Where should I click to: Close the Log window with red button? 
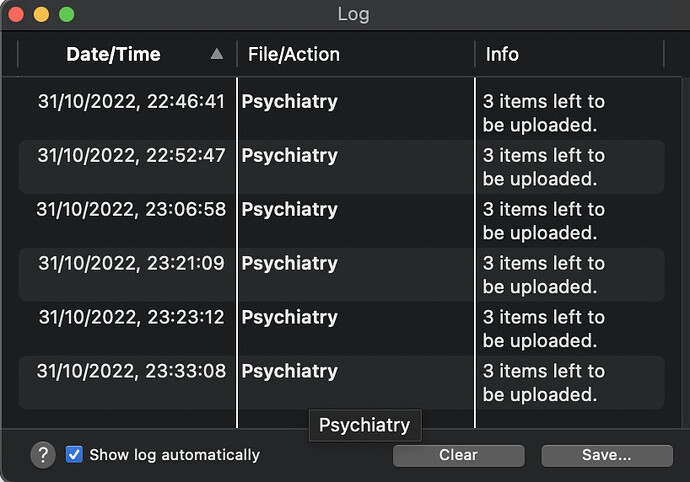pyautogui.click(x=16, y=15)
